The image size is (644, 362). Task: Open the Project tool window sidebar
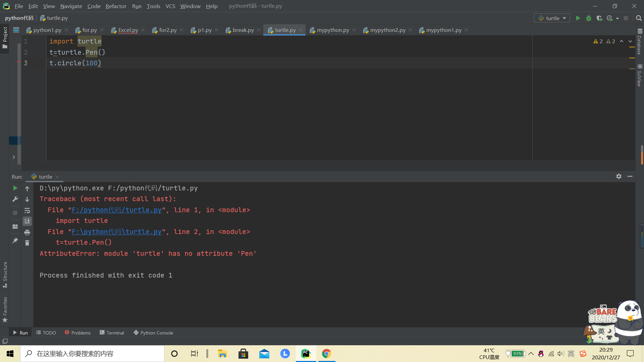5,38
